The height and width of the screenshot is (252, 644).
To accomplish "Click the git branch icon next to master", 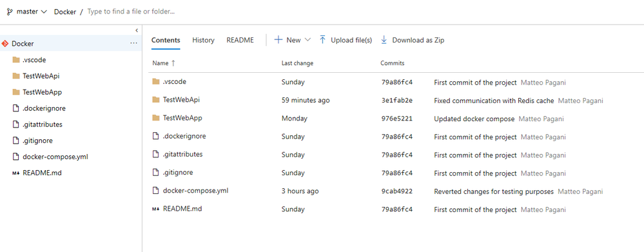I will coord(10,12).
